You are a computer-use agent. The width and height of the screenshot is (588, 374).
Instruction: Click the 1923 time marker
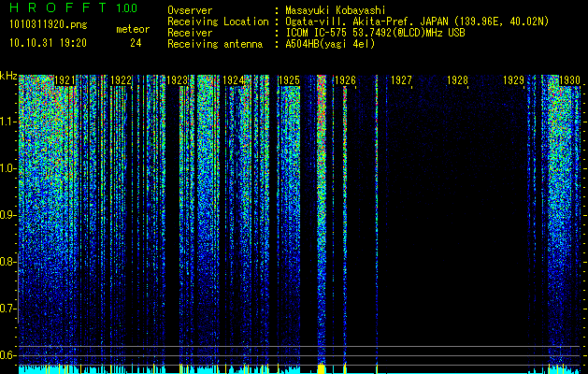tap(177, 80)
